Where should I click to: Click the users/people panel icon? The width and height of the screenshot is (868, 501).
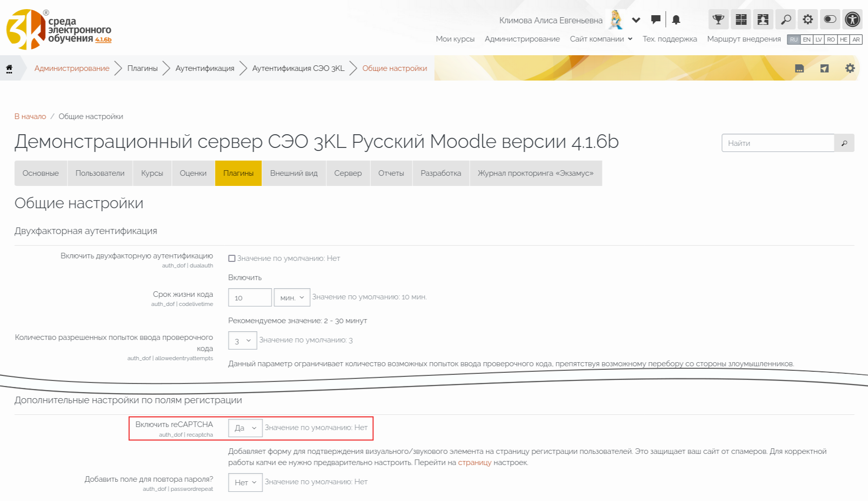763,20
